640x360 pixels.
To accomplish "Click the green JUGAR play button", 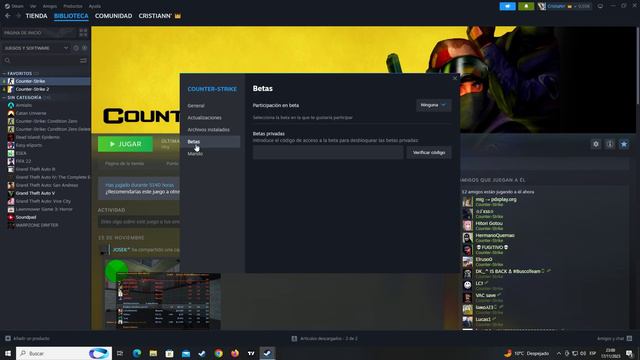I will (x=125, y=144).
